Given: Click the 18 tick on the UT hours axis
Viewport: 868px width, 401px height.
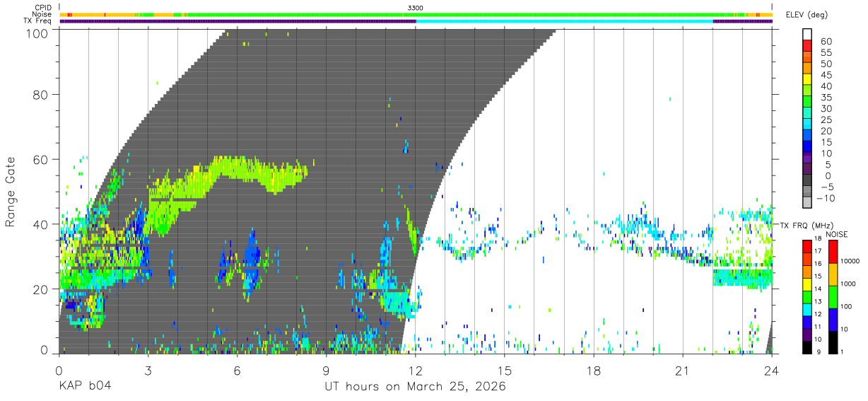Looking at the screenshot, I should coord(594,371).
